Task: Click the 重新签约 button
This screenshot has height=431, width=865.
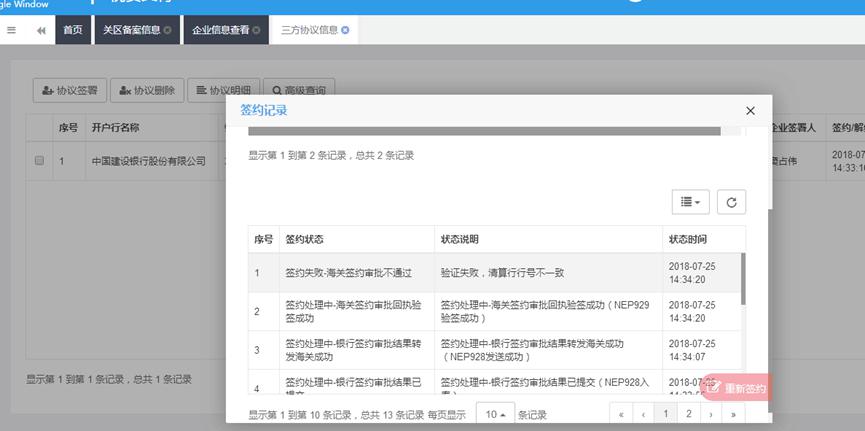Action: [736, 388]
